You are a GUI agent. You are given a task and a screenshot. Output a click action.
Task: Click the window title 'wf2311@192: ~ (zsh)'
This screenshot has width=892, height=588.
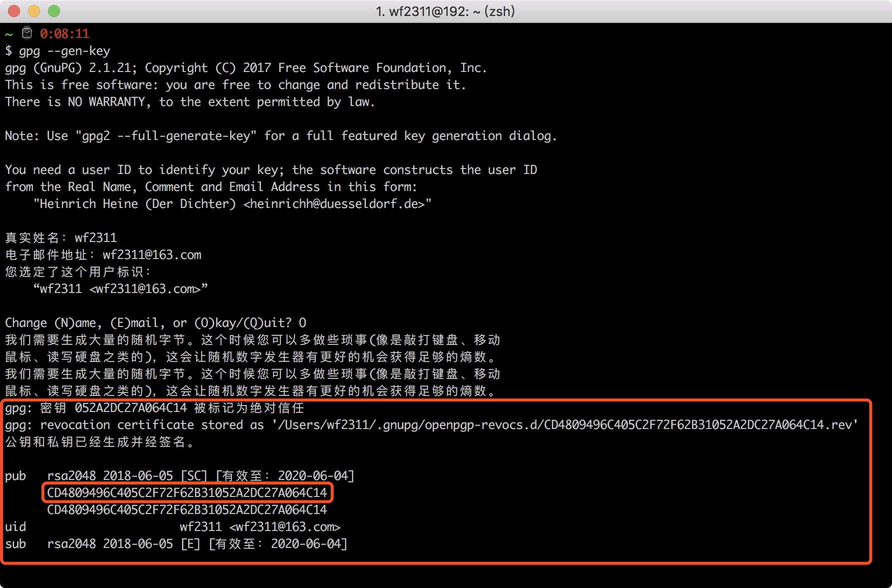tap(445, 11)
